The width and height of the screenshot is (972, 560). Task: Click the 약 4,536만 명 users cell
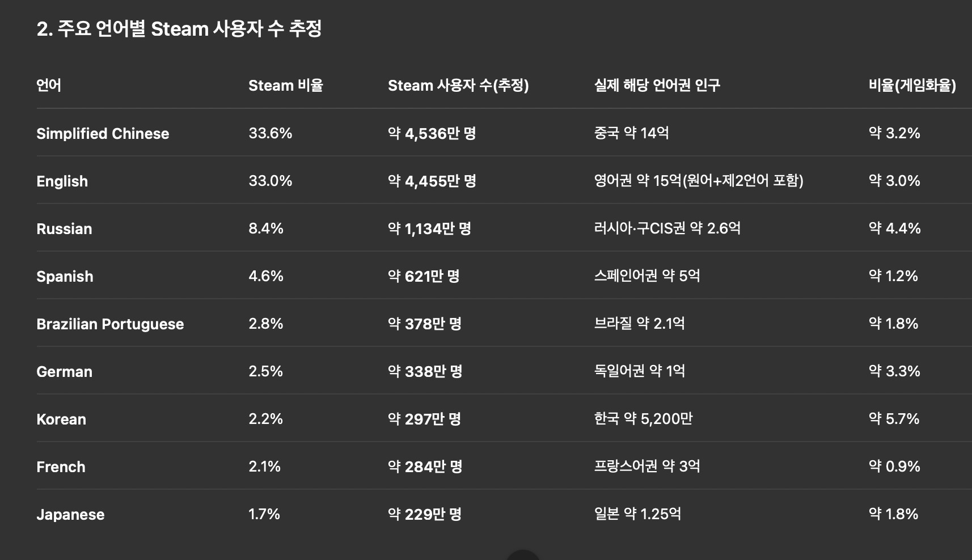432,134
